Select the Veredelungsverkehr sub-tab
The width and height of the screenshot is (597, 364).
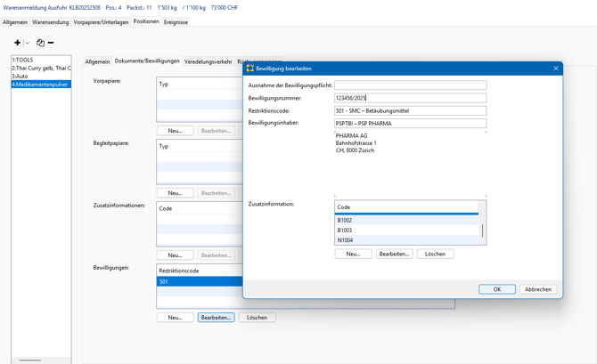point(208,62)
